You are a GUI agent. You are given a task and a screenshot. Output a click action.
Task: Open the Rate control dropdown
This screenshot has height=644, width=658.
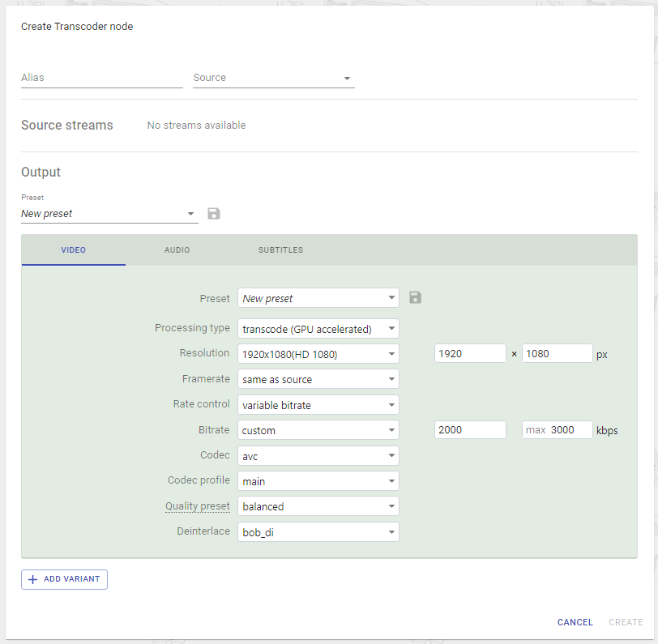pos(318,404)
